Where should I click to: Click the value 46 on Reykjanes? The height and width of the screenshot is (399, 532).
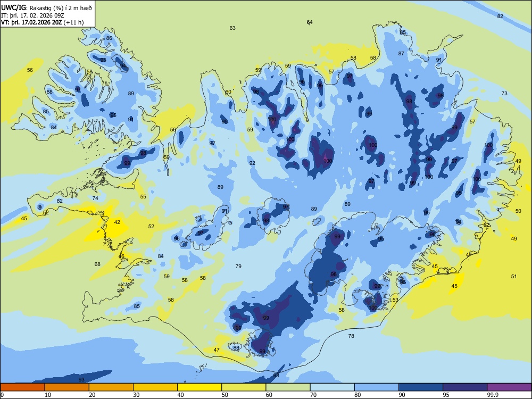(x=121, y=256)
